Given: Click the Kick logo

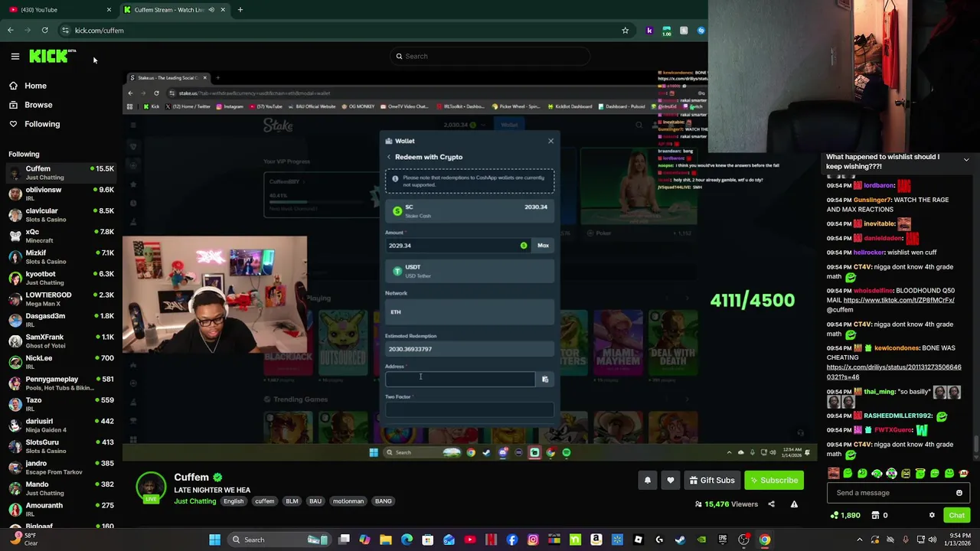Looking at the screenshot, I should (x=52, y=56).
